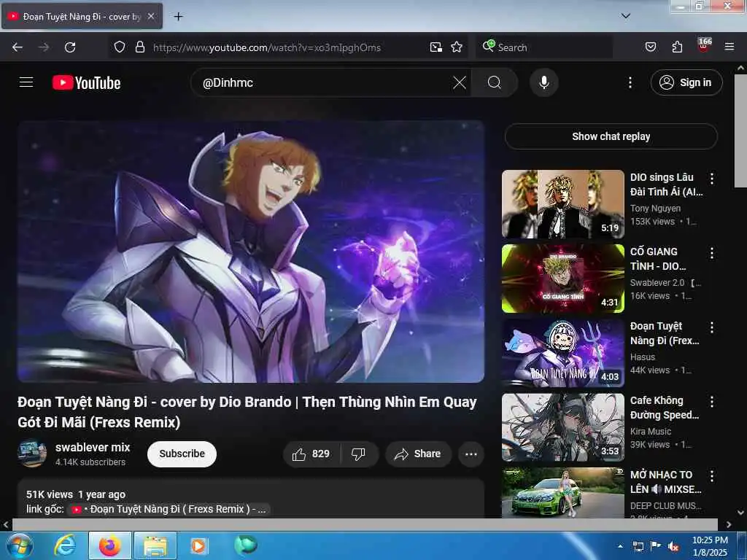Open swablever mix channel name link
Image resolution: width=747 pixels, height=560 pixels.
pyautogui.click(x=93, y=447)
